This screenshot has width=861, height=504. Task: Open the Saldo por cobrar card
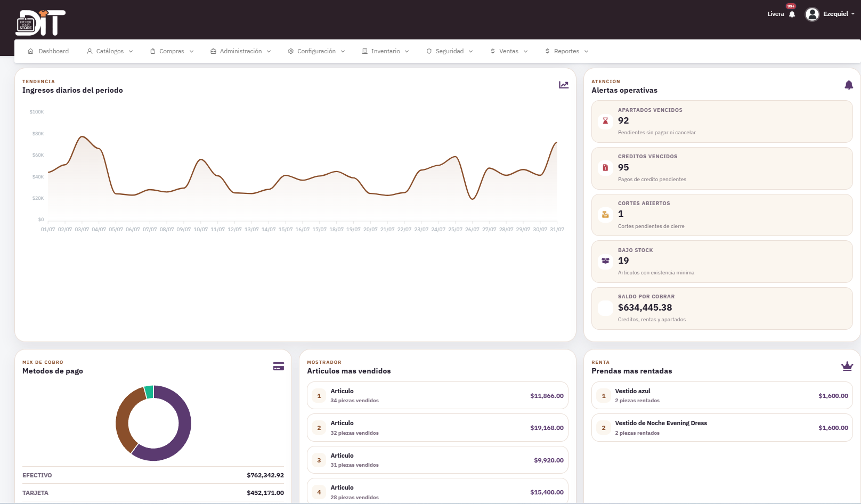point(722,308)
